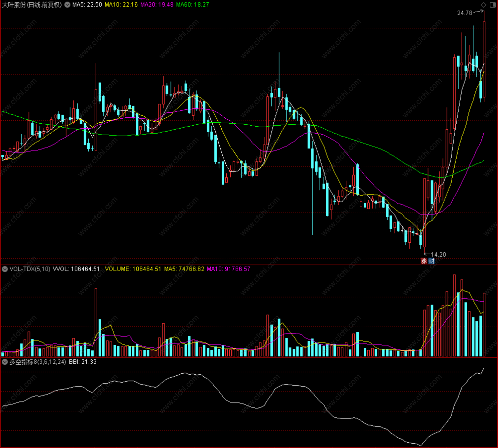Open the VOL-TDX indicator dropdown arrow
498x448 pixels.
pos(5,269)
